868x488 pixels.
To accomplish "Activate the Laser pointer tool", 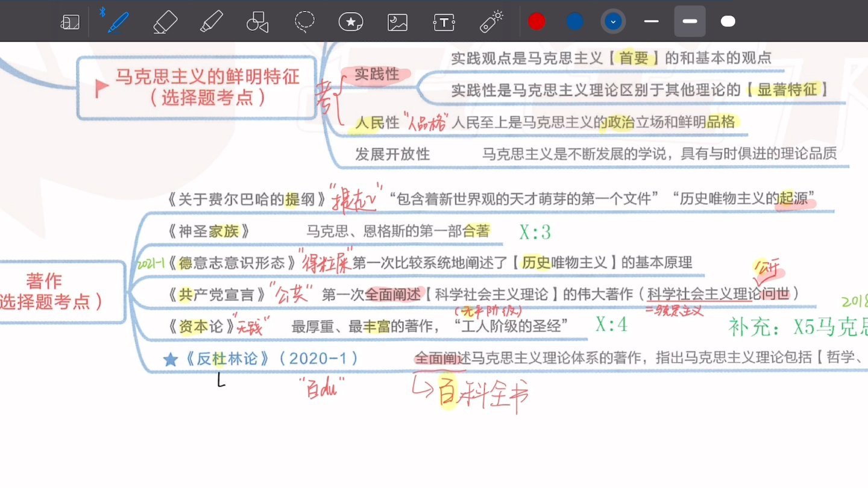I will 491,22.
